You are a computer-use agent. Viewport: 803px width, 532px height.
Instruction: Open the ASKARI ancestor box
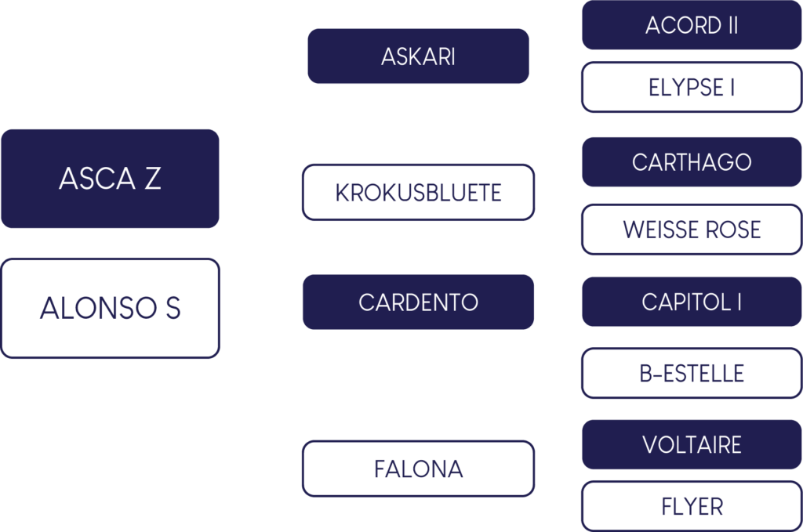point(418,56)
